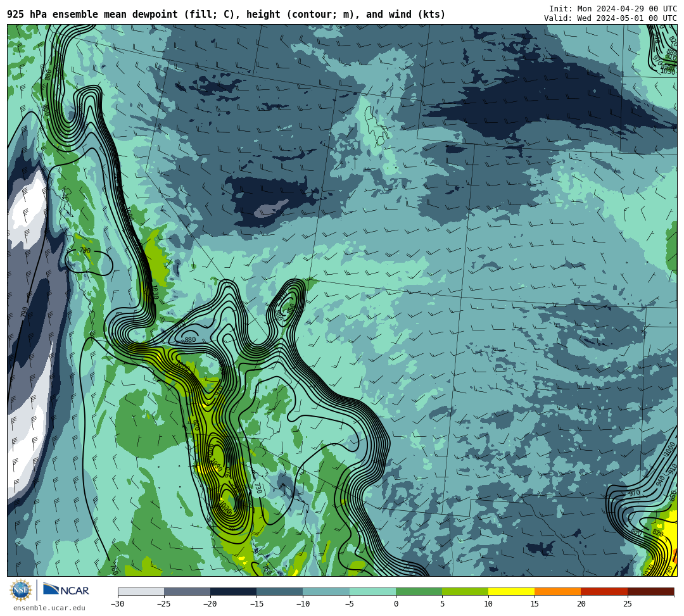
Task: Click the dark brown above-25 colorbar segment
Action: [x=651, y=591]
